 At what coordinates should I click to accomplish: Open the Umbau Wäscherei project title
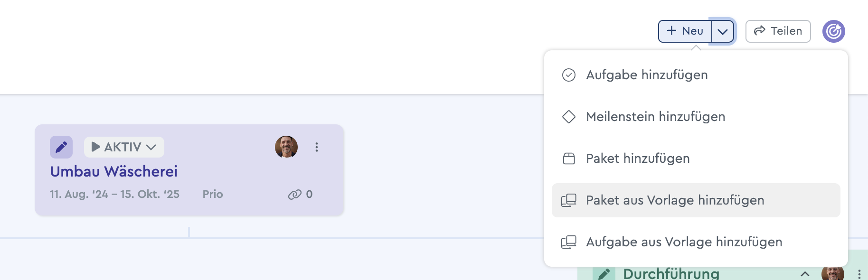(114, 171)
